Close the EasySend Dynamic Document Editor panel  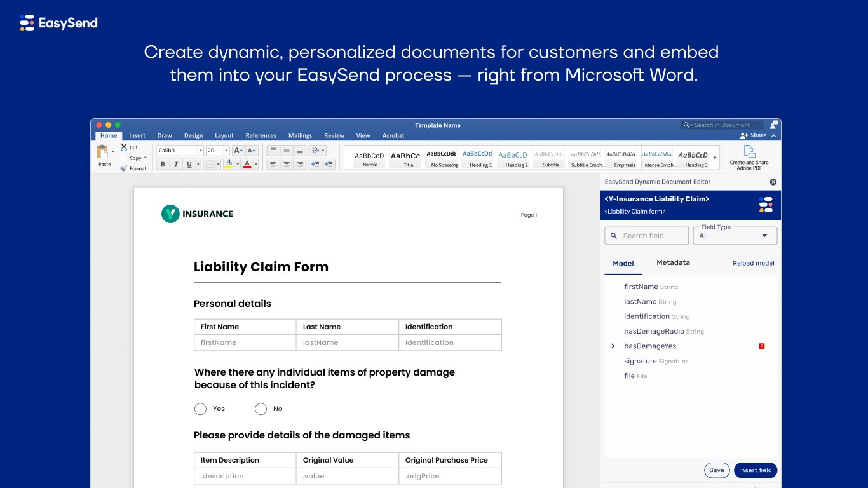coord(773,182)
